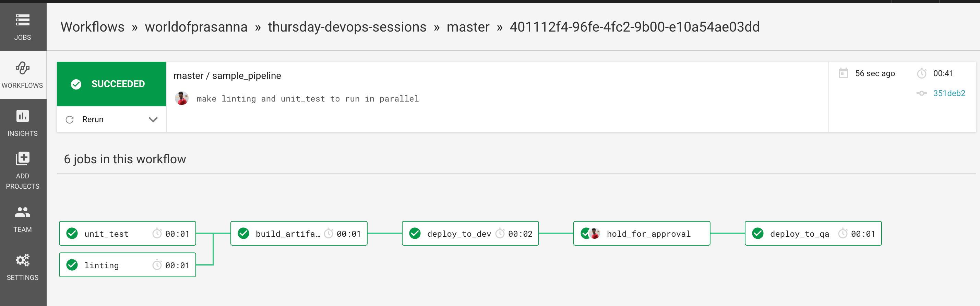Viewport: 980px width, 306px height.
Task: Open Settings via the gear icon
Action: pyautogui.click(x=23, y=261)
